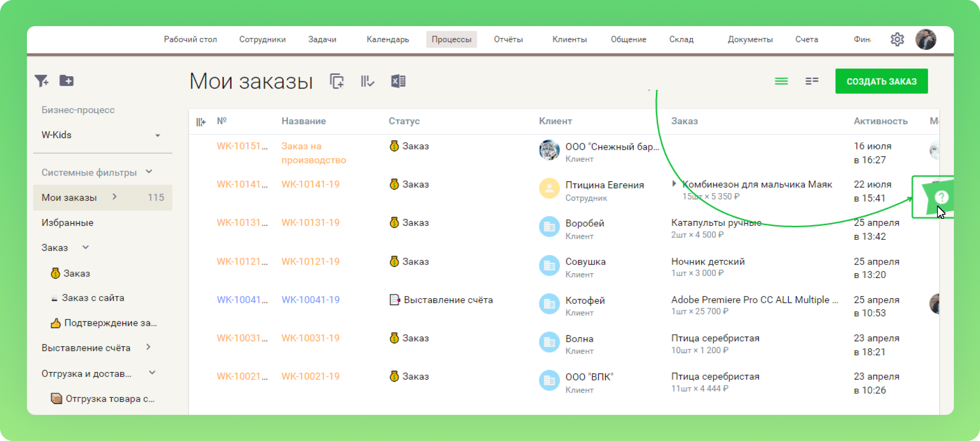Screen dimensions: 980x441
Task: Open the Календарь menu item
Action: pos(388,39)
